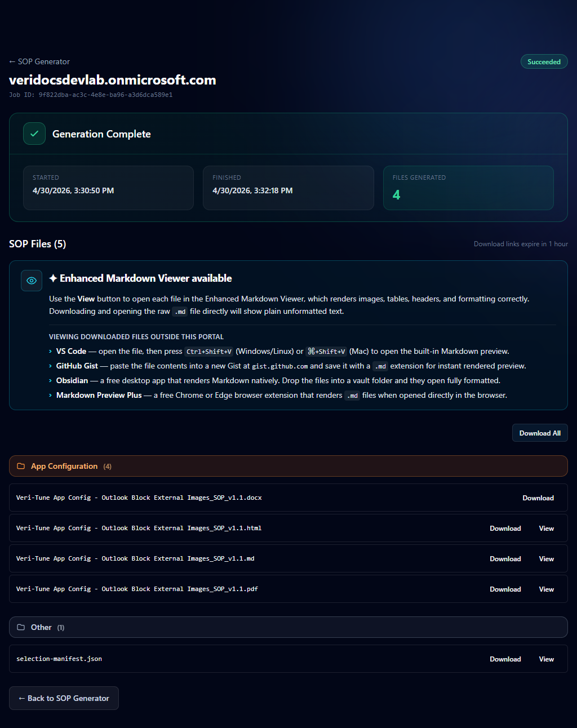Click the Back to SOP Generator button

[x=64, y=698]
